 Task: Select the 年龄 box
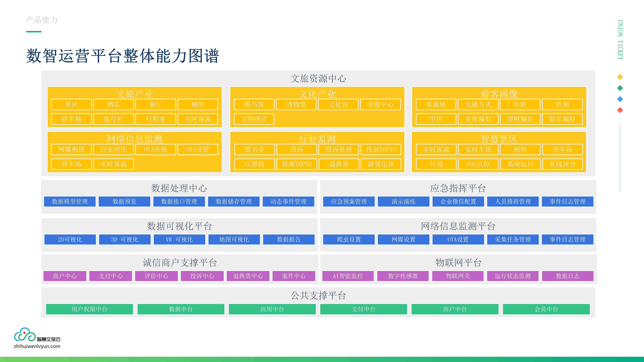[520, 104]
